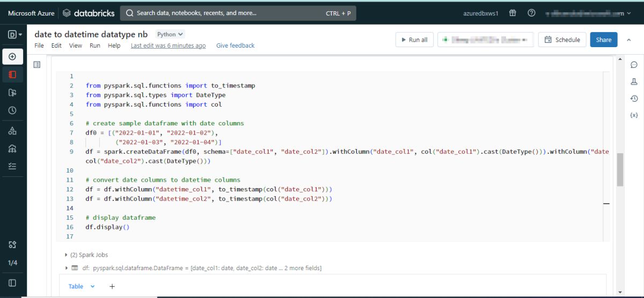Open the Table tab dropdown arrow

(x=92, y=287)
